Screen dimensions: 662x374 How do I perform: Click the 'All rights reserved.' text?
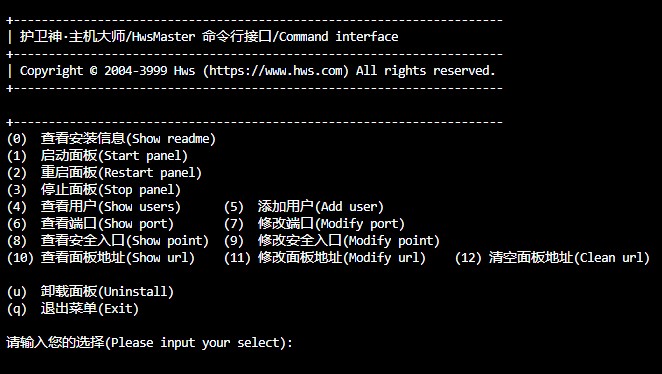425,70
